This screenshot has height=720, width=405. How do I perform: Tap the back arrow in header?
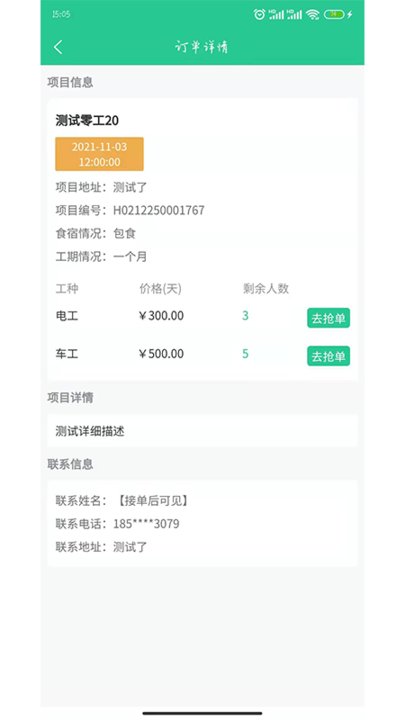click(x=58, y=47)
